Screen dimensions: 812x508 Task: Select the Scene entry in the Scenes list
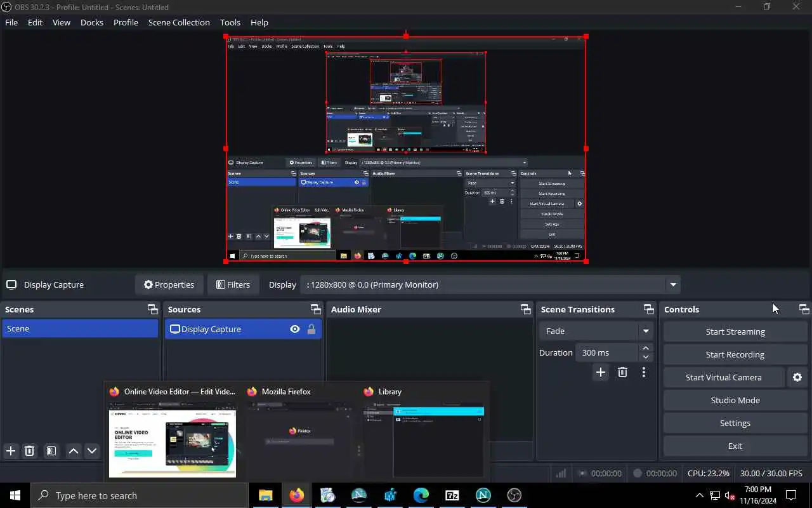80,328
